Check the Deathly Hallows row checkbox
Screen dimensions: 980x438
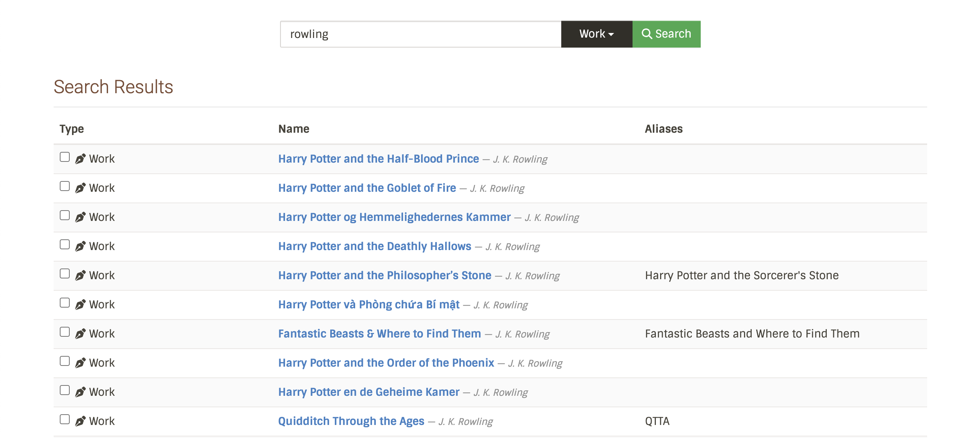(65, 244)
